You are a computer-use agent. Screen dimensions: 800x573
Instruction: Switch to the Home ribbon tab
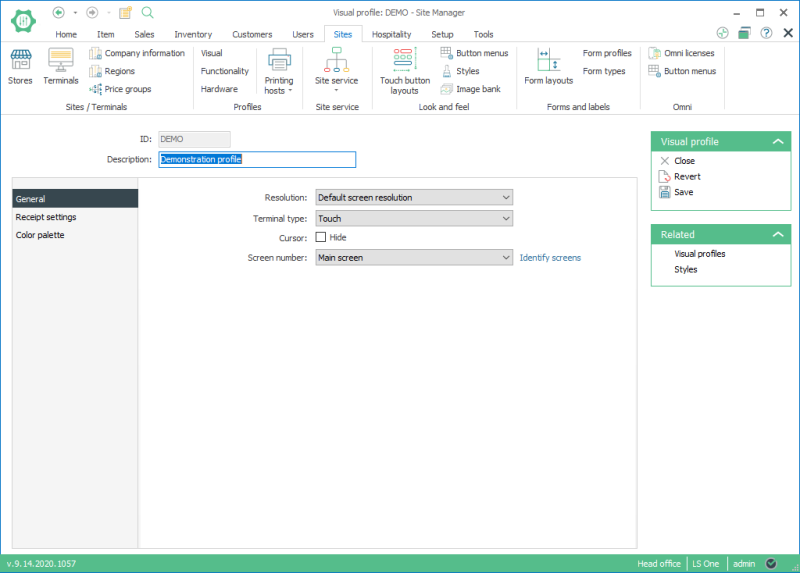click(x=66, y=34)
